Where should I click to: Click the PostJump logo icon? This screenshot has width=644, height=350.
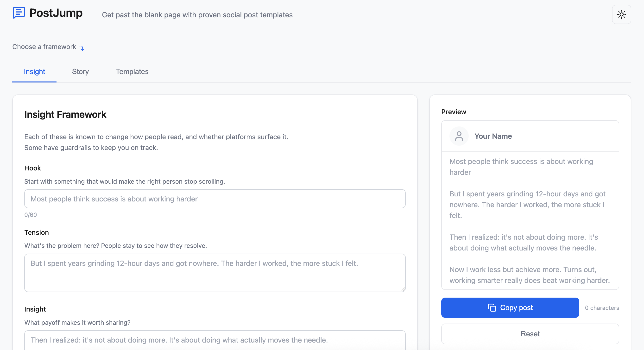[x=19, y=13]
